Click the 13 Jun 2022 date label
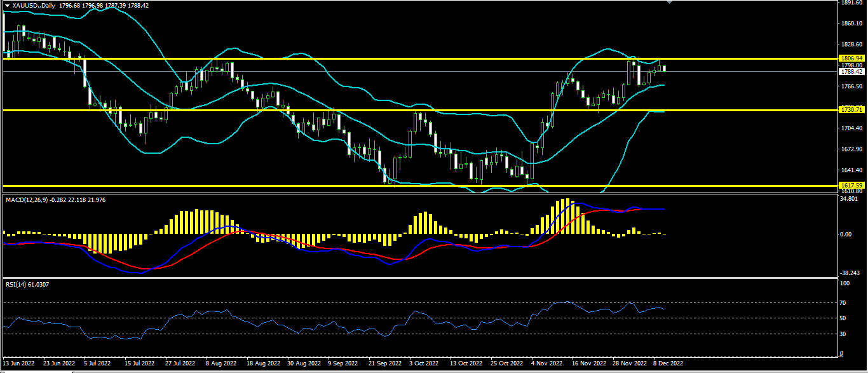This screenshot has width=868, height=373. pos(19,363)
